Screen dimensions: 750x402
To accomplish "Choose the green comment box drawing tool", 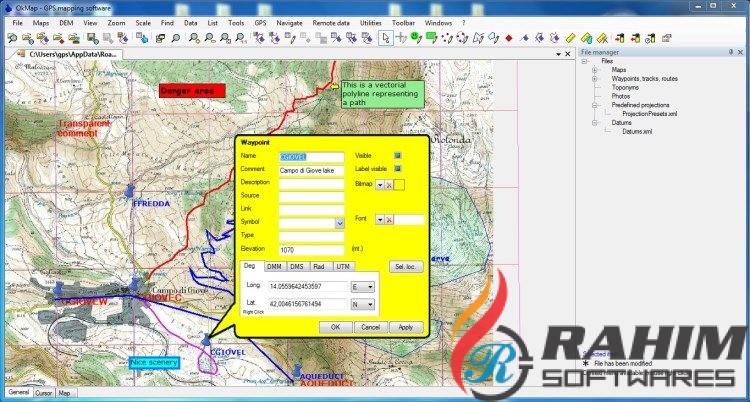I will [x=431, y=37].
